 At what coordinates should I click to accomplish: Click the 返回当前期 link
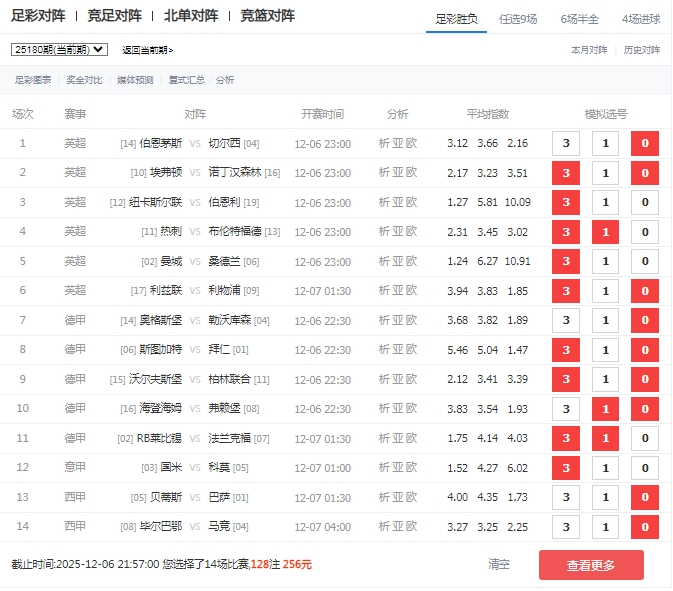point(147,50)
